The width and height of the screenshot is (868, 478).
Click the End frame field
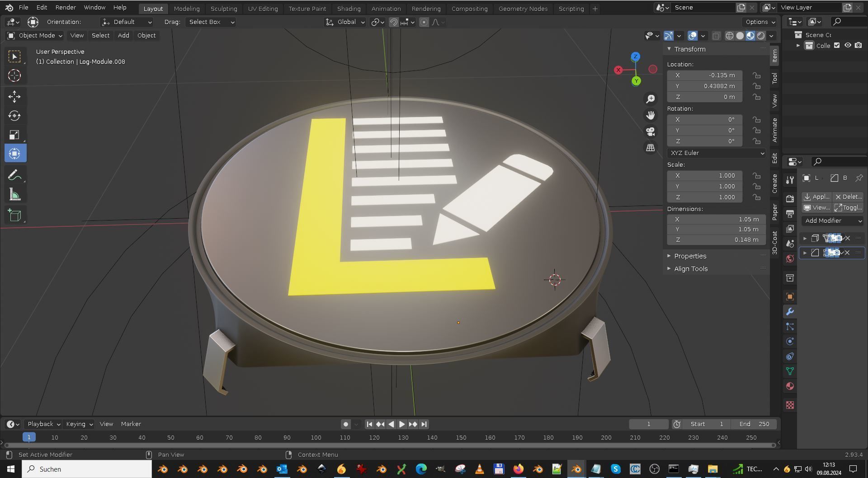point(754,424)
